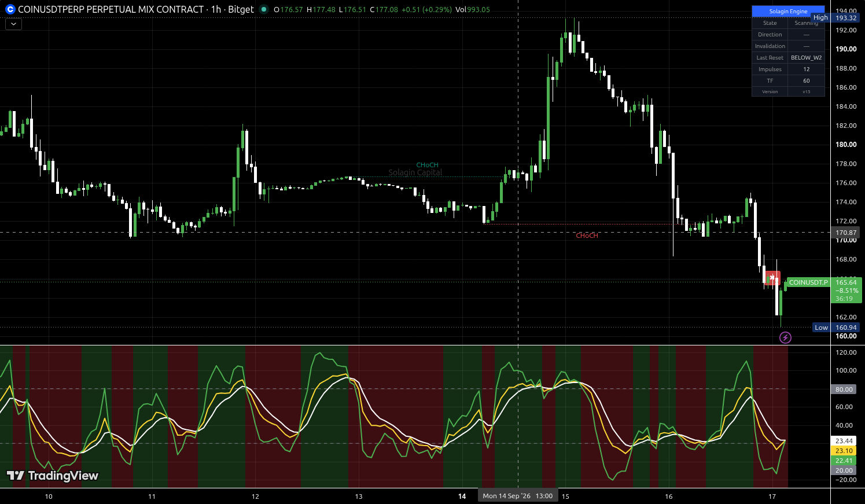865x504 pixels.
Task: Click the 170.87 crosshair price label
Action: point(845,233)
